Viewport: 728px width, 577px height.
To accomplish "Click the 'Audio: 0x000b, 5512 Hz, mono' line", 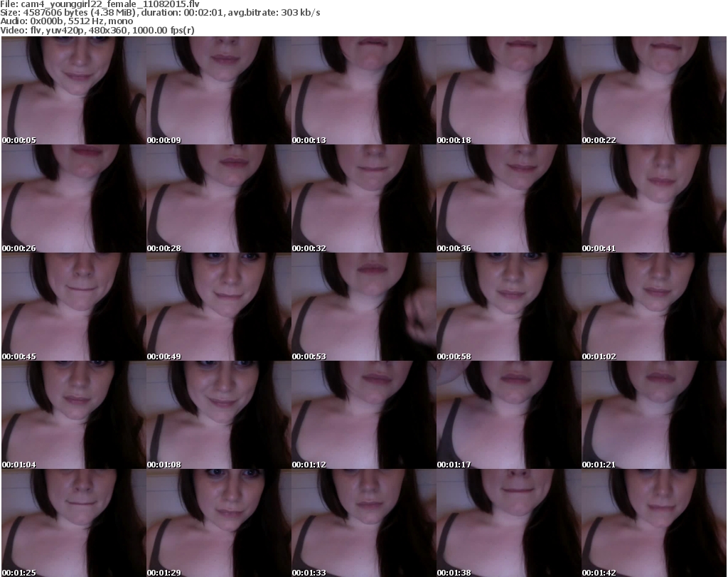I will point(66,21).
